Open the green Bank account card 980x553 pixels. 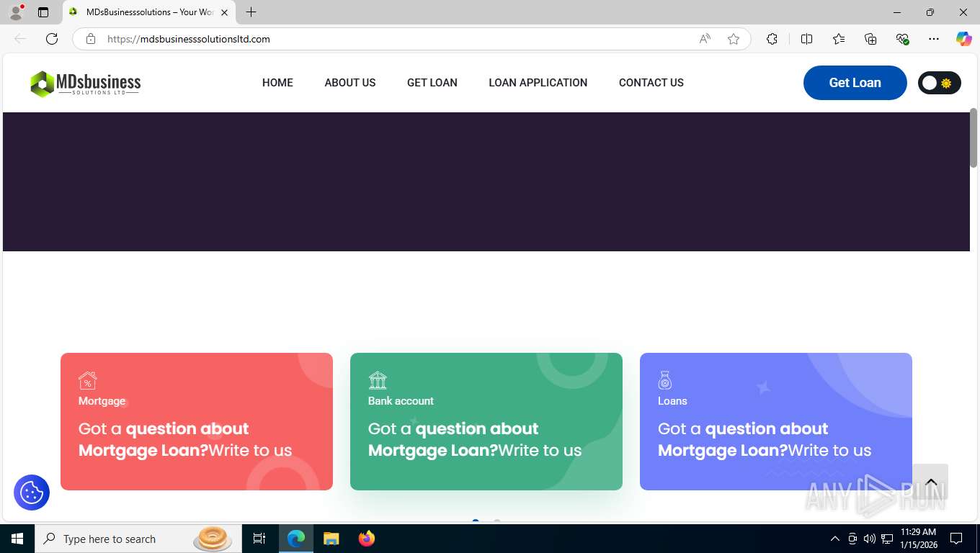pyautogui.click(x=486, y=421)
